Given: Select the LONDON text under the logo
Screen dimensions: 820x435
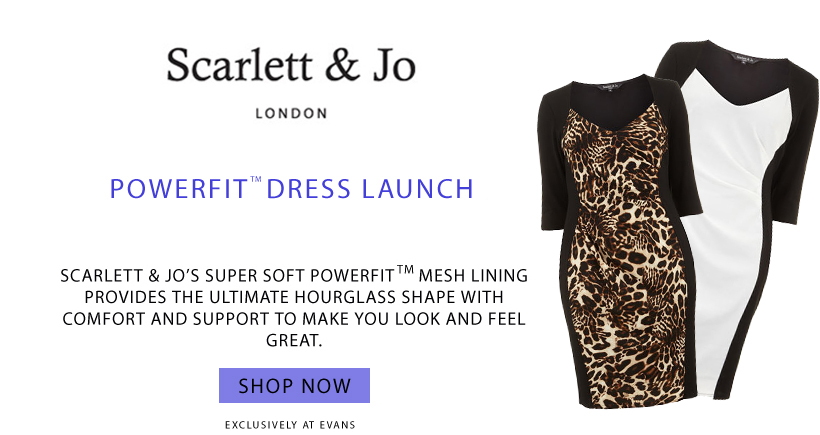Looking at the screenshot, I should [x=291, y=113].
